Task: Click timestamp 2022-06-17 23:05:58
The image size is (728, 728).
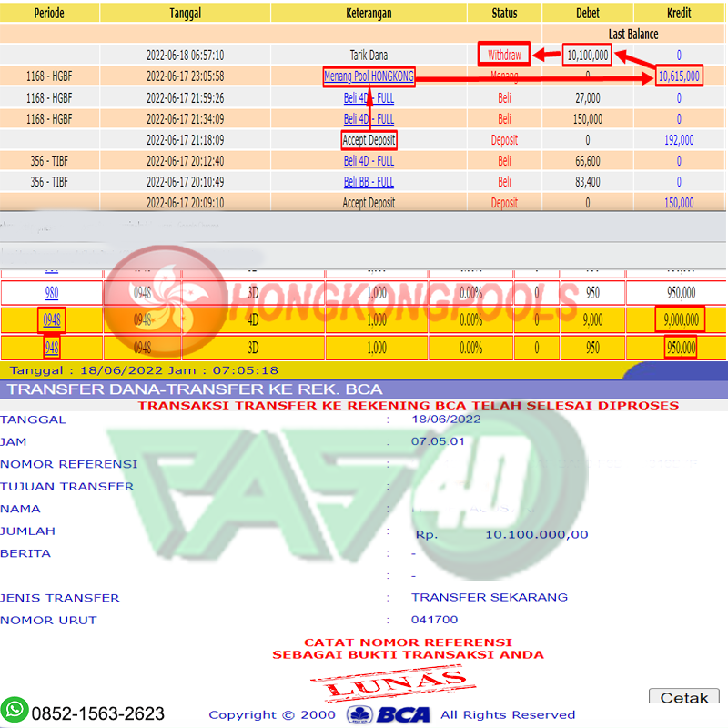Action: (x=186, y=76)
